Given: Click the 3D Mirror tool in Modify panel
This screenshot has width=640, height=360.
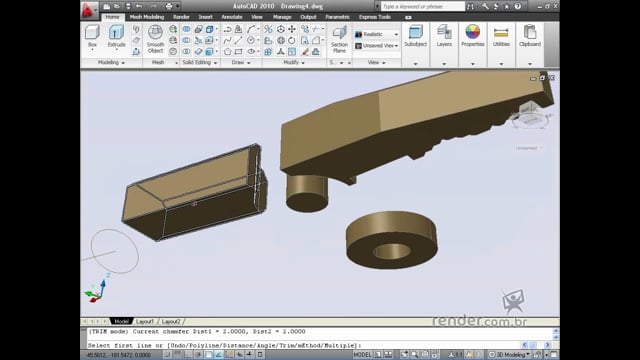Looking at the screenshot, I should tap(268, 29).
